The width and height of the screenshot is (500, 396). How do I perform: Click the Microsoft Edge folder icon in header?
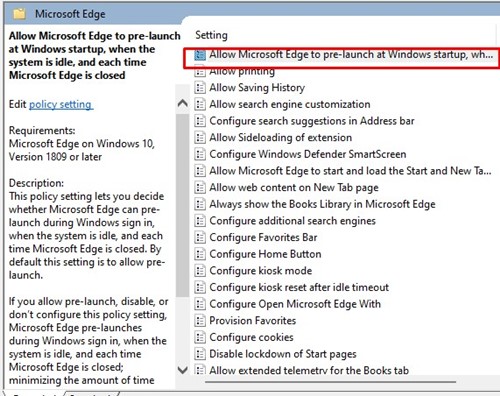19,14
